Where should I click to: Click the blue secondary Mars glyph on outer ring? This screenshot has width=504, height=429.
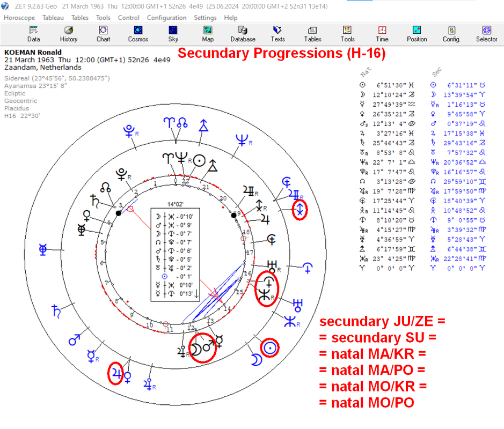75,340
